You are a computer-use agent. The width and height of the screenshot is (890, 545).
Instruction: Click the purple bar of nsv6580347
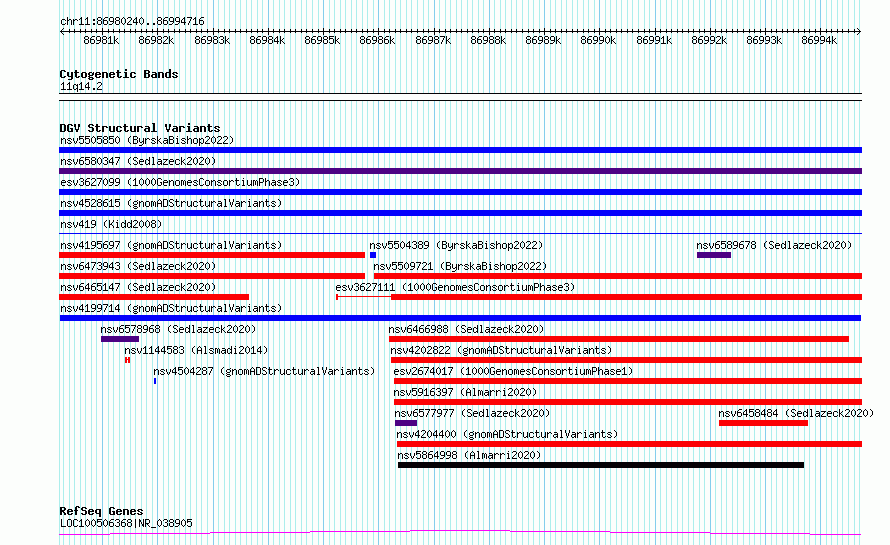tap(460, 171)
